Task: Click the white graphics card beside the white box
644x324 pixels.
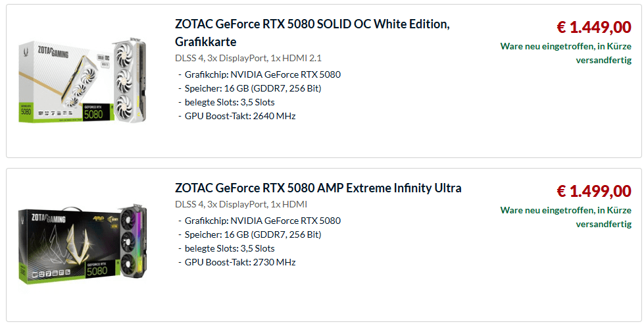Action: point(130,80)
